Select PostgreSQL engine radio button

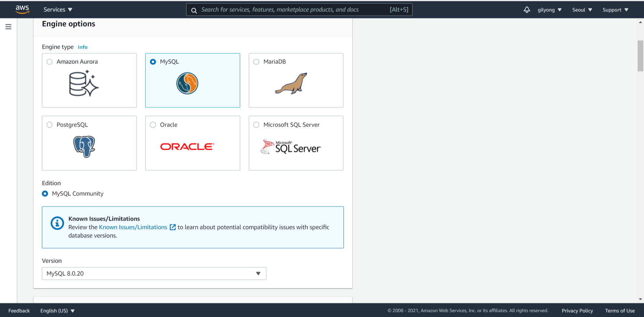pos(50,125)
